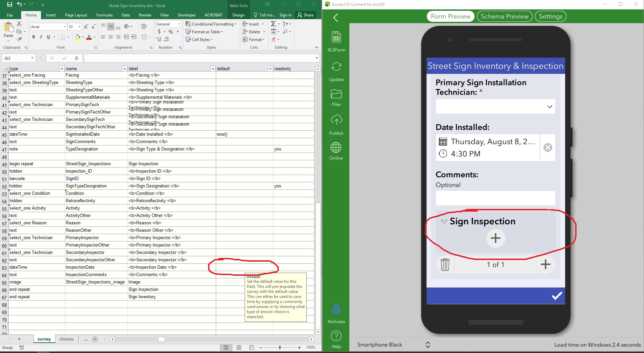This screenshot has width=644, height=353.
Task: Undo the last action in Excel
Action: pos(19,5)
